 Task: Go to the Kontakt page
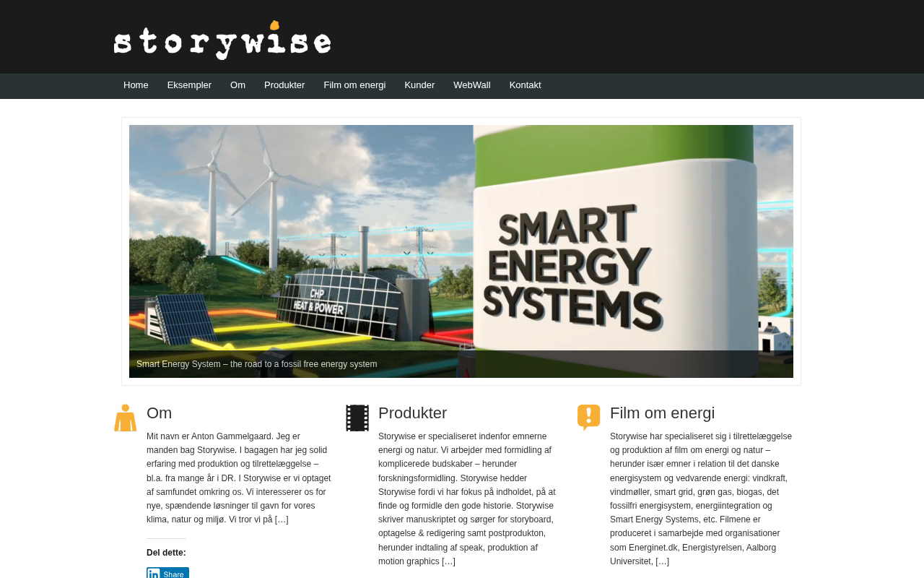[x=526, y=85]
